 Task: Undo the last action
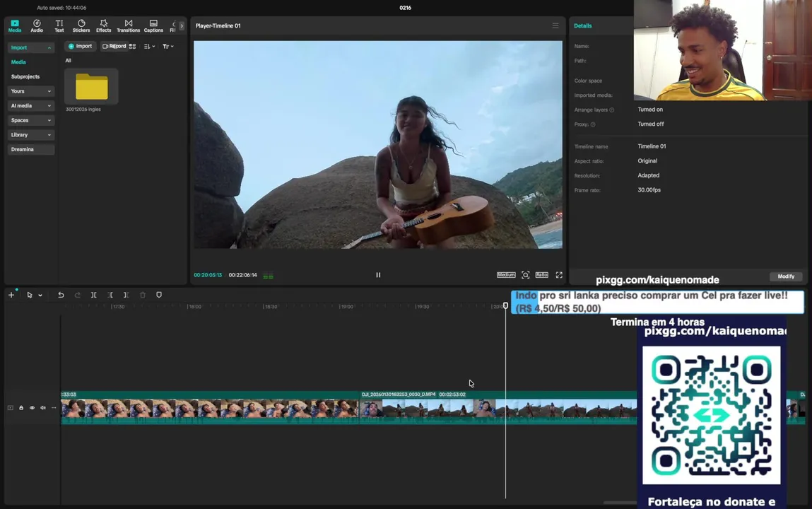[x=61, y=295]
